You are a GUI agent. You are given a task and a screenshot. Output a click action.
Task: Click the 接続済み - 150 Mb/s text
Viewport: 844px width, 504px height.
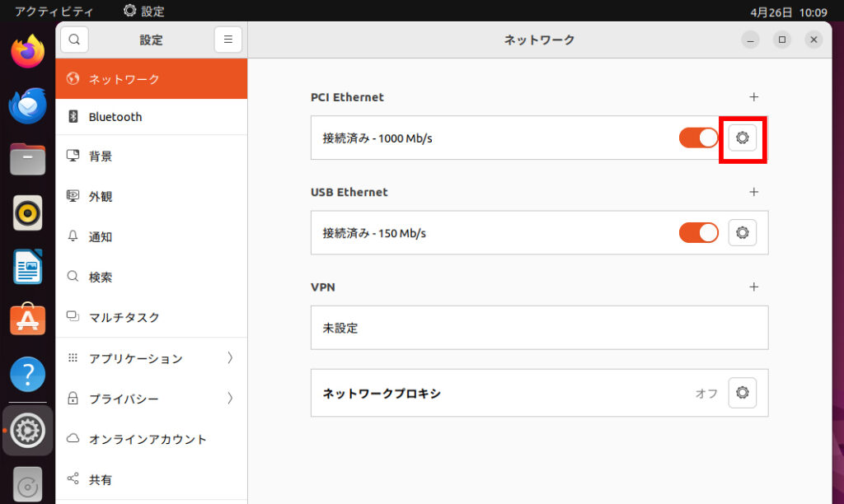click(374, 233)
